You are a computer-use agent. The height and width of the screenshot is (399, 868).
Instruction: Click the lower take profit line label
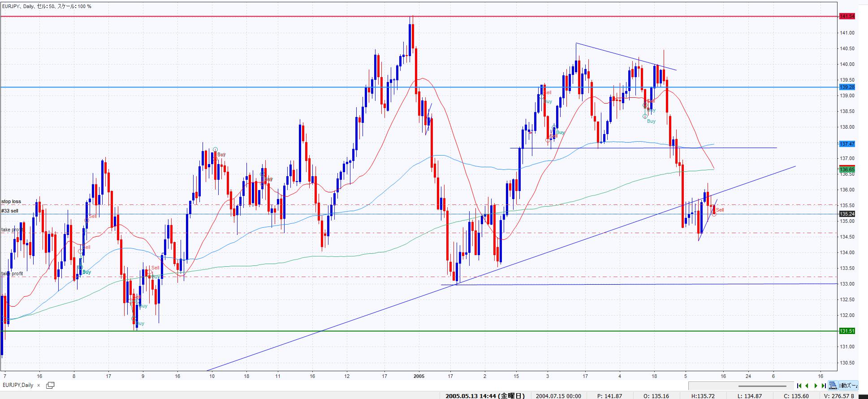coord(12,273)
